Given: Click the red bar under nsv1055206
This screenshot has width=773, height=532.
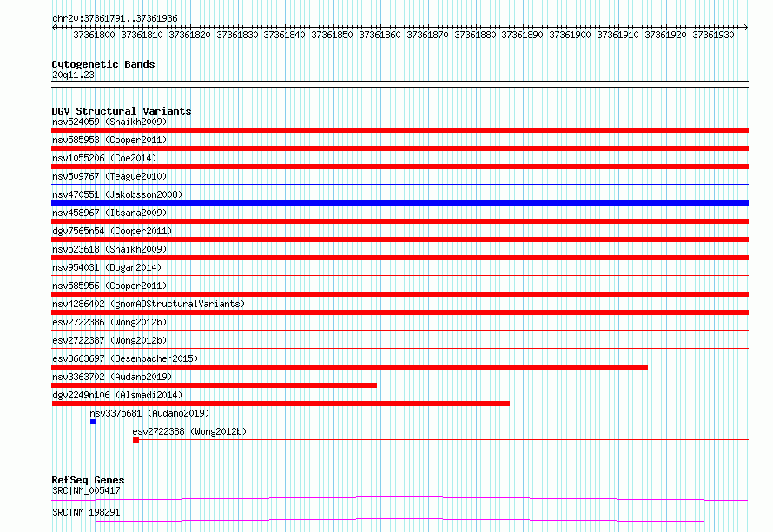Looking at the screenshot, I should pyautogui.click(x=400, y=167).
